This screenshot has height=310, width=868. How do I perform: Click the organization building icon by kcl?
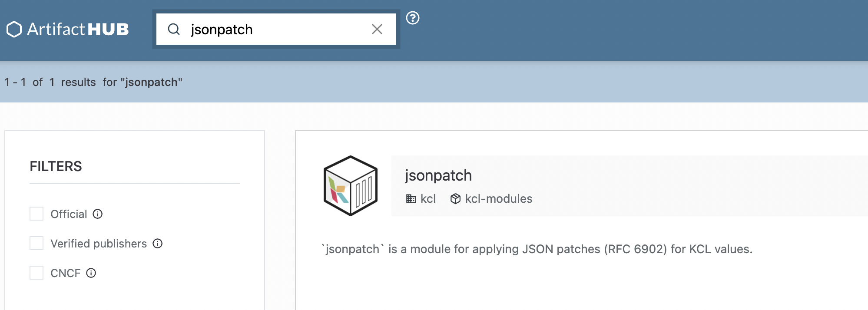pyautogui.click(x=411, y=199)
